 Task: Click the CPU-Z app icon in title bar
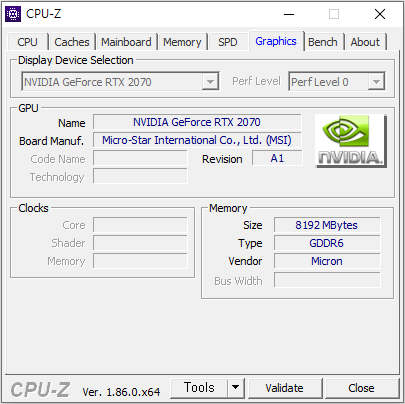click(13, 14)
